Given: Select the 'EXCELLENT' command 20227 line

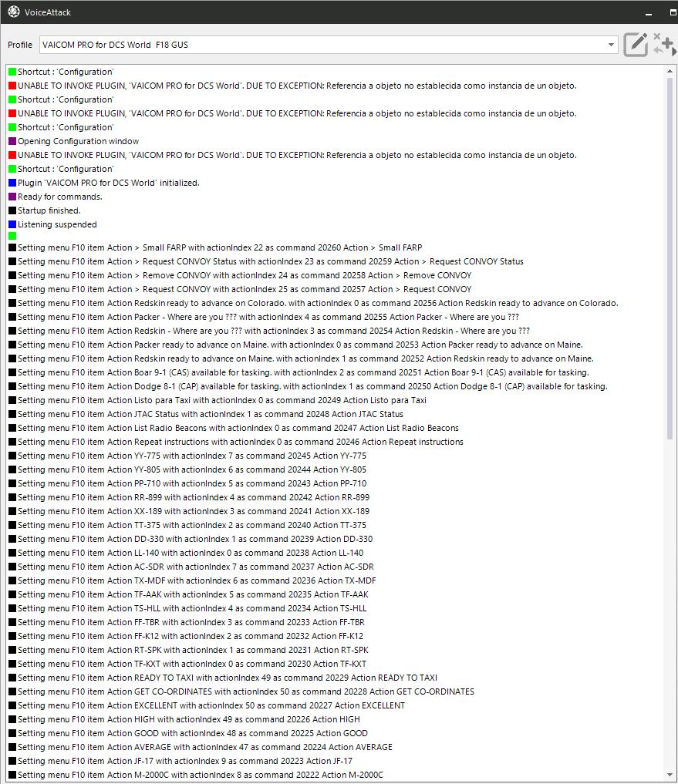Looking at the screenshot, I should coord(207,705).
